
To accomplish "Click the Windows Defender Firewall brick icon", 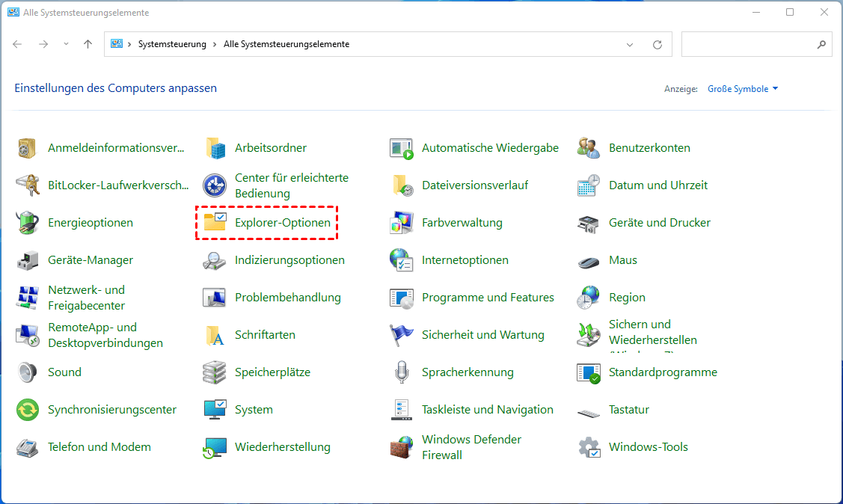I will coord(402,447).
